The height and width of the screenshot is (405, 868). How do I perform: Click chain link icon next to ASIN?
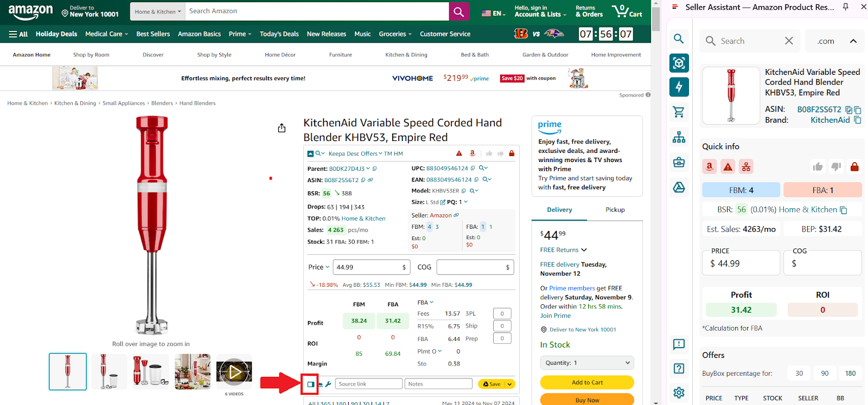tap(371, 180)
